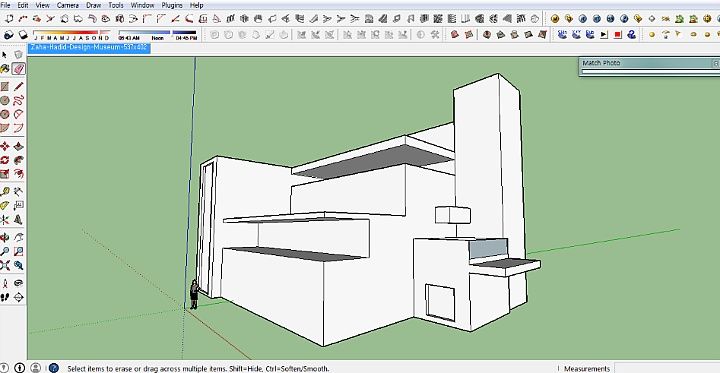This screenshot has width=720, height=373.
Task: Click the user account status bar icon
Action: tap(35, 367)
